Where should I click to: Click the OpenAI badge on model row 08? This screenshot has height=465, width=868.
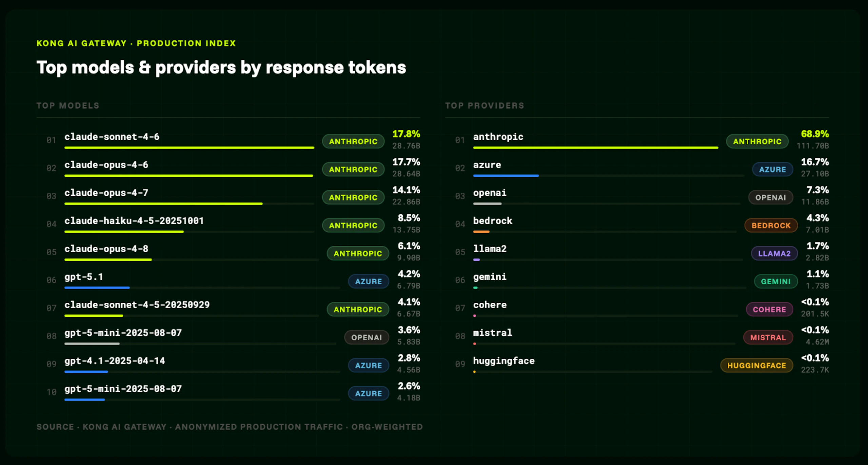click(367, 337)
